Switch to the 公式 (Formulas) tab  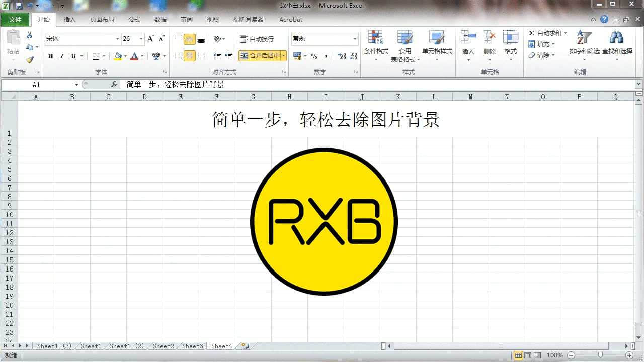pos(134,20)
